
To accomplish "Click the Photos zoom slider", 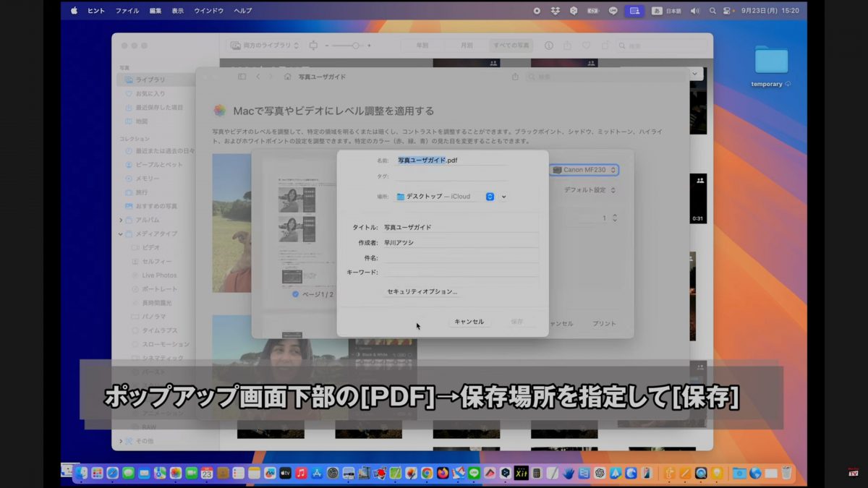I will click(347, 46).
